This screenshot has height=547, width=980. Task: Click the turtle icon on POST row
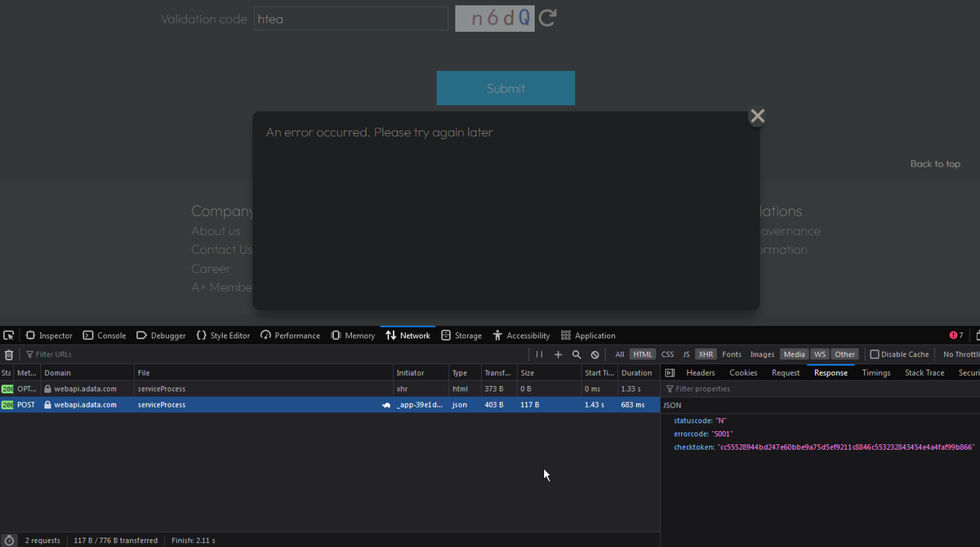point(386,405)
